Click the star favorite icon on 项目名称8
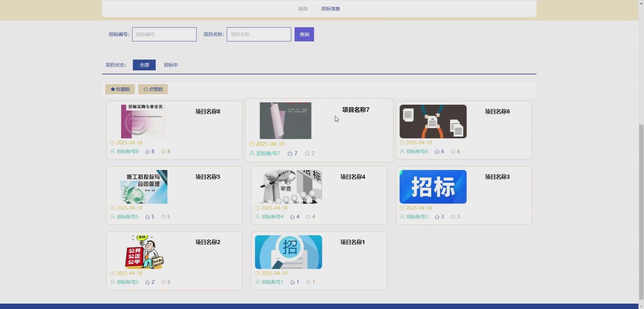The width and height of the screenshot is (644, 309). 163,151
